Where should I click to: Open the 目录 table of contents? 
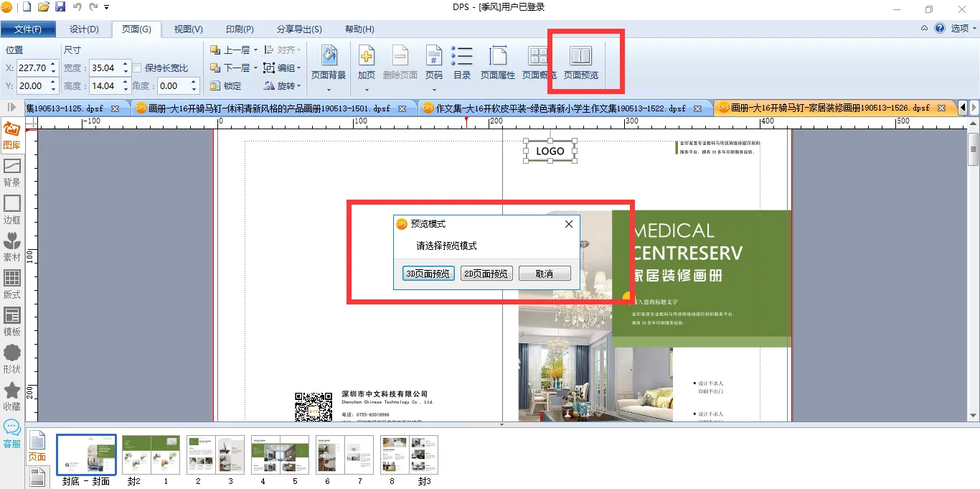point(463,62)
